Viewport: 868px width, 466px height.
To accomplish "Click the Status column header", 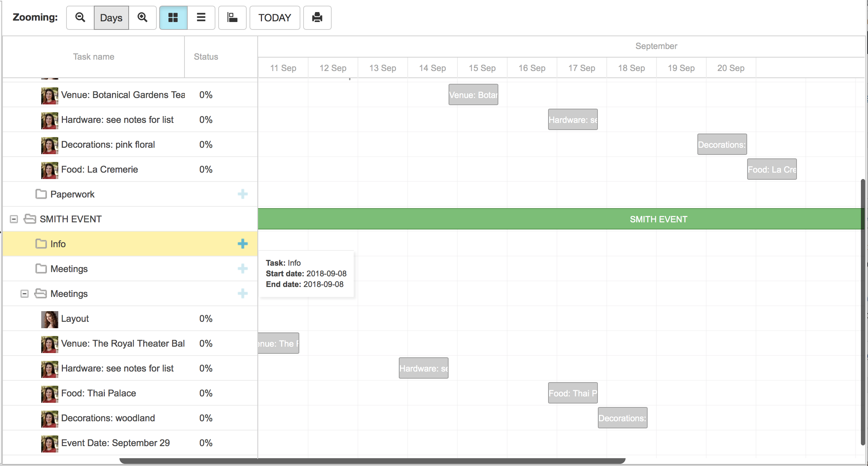I will point(206,56).
